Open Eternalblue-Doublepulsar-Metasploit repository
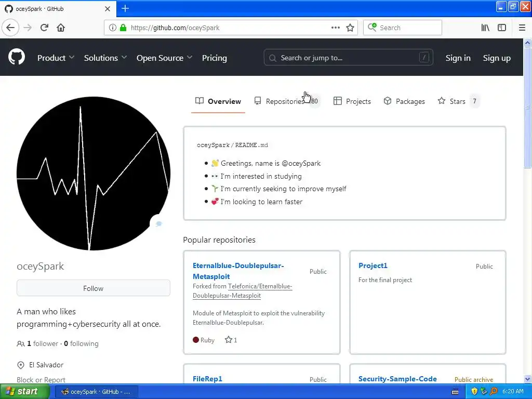Screen dimensions: 532x399 238,271
